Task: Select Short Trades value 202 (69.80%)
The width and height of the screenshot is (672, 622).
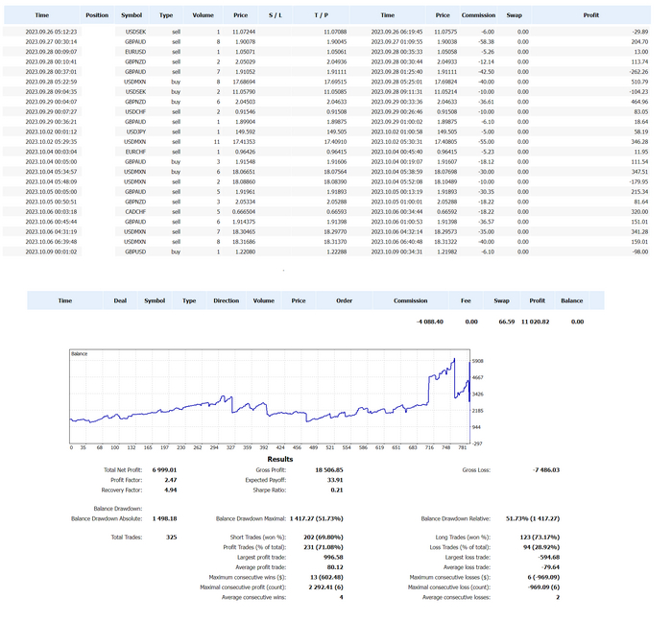Action: pos(324,538)
